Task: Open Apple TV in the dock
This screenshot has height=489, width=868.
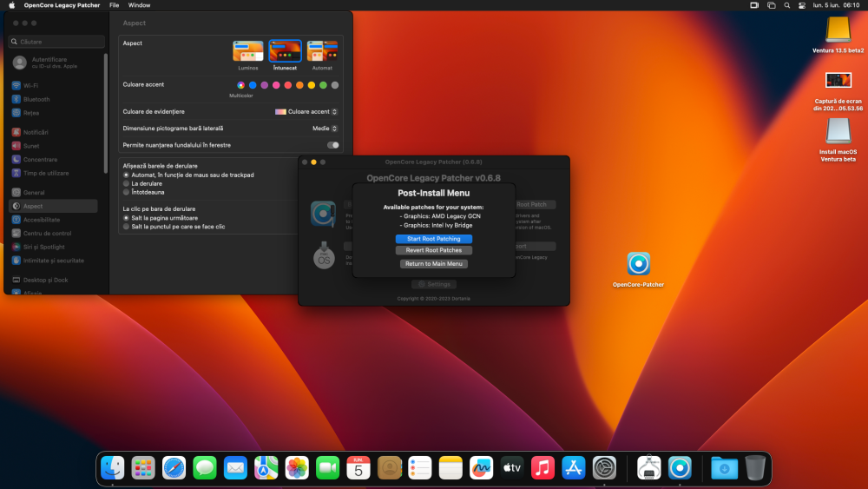Action: 512,468
